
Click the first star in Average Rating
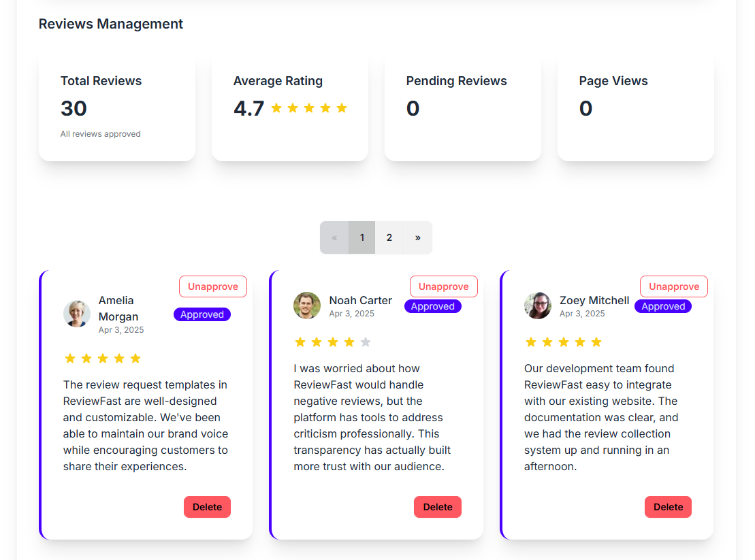[x=276, y=108]
